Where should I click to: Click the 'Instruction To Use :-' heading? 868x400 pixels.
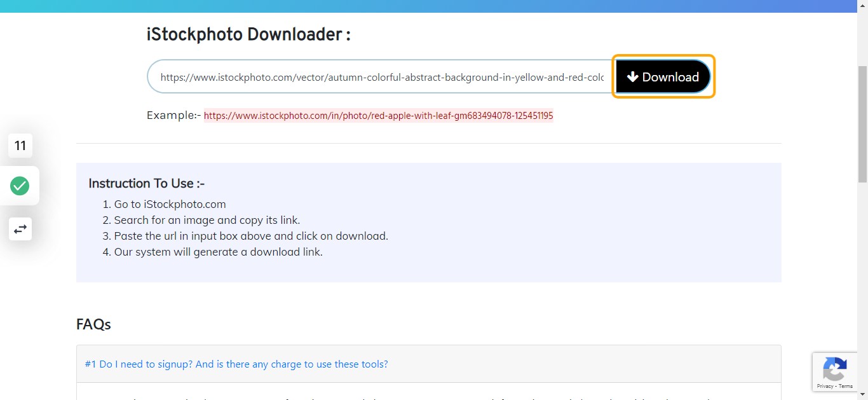coord(147,183)
